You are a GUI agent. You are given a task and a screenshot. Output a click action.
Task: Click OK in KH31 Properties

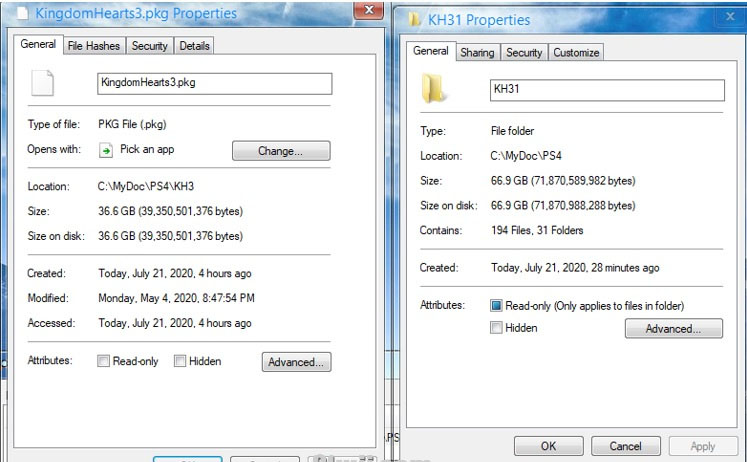[x=548, y=446]
